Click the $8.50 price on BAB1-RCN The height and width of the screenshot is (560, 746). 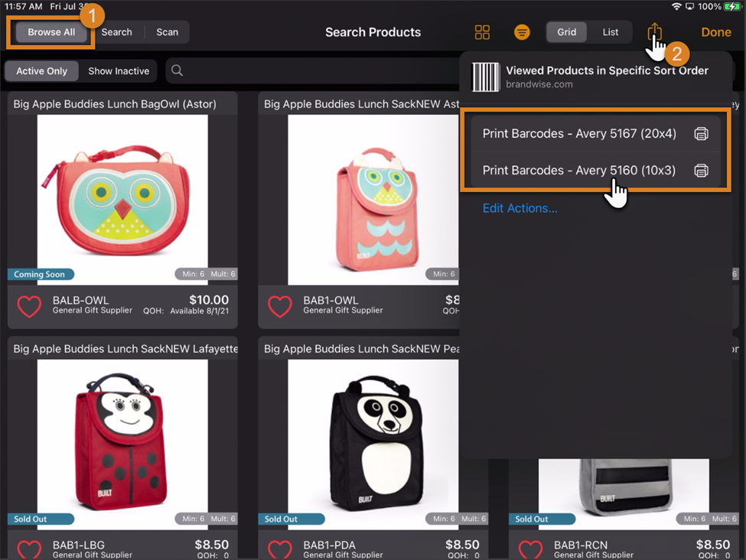pyautogui.click(x=713, y=544)
